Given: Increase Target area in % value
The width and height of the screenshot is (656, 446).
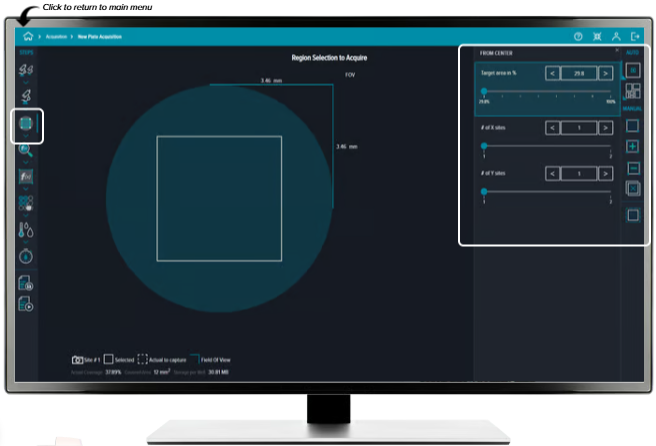Looking at the screenshot, I should pyautogui.click(x=605, y=74).
